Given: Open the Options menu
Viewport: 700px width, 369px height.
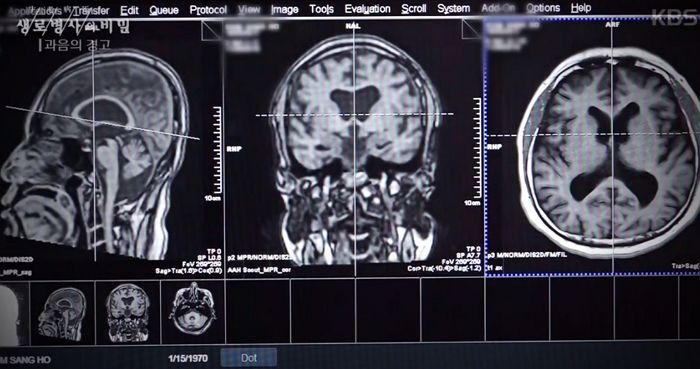Looking at the screenshot, I should coord(543,8).
